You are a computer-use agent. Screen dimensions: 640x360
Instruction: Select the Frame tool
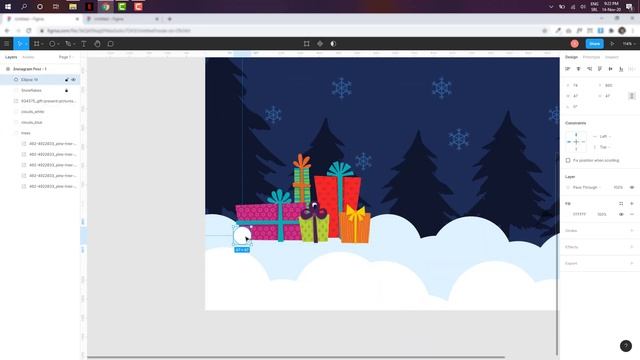(x=36, y=44)
